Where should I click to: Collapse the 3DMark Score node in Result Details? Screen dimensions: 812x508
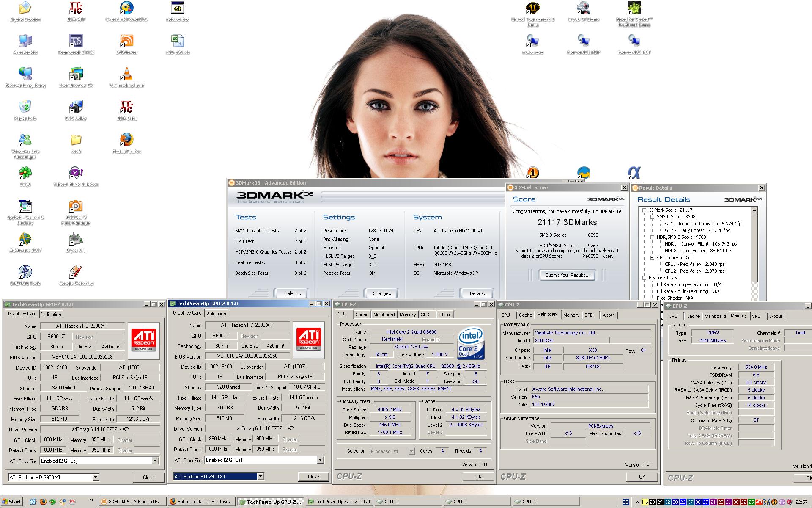[645, 210]
